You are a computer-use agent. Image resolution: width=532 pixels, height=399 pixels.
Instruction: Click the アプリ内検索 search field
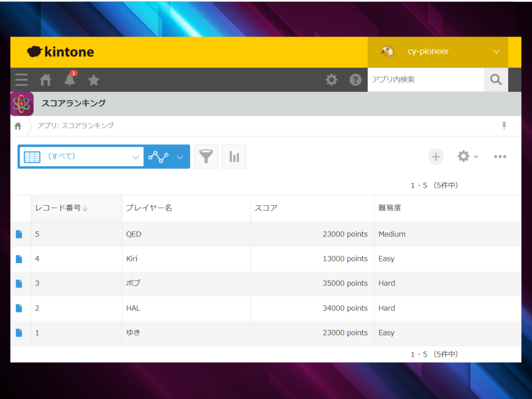[x=425, y=80]
